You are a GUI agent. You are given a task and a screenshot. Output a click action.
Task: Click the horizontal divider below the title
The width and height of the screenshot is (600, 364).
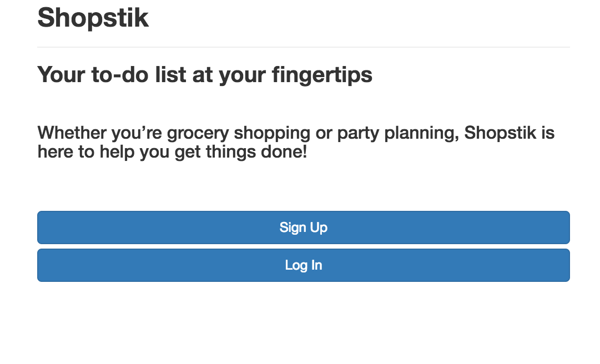(303, 47)
